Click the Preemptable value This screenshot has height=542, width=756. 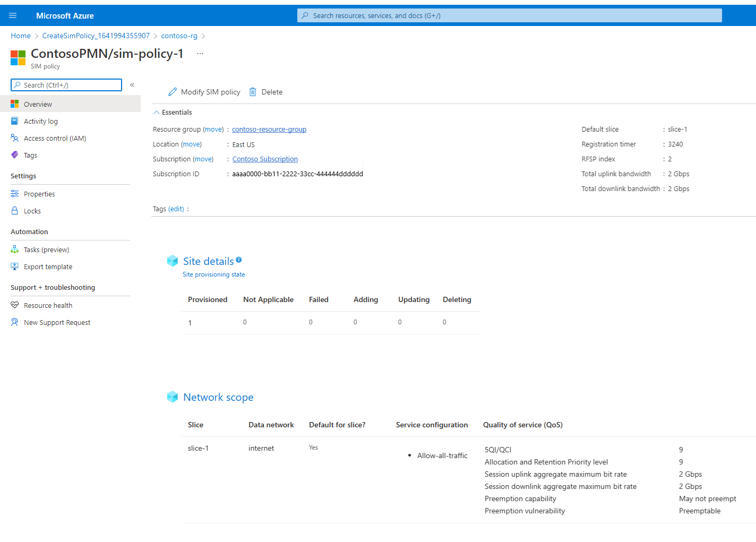click(700, 511)
